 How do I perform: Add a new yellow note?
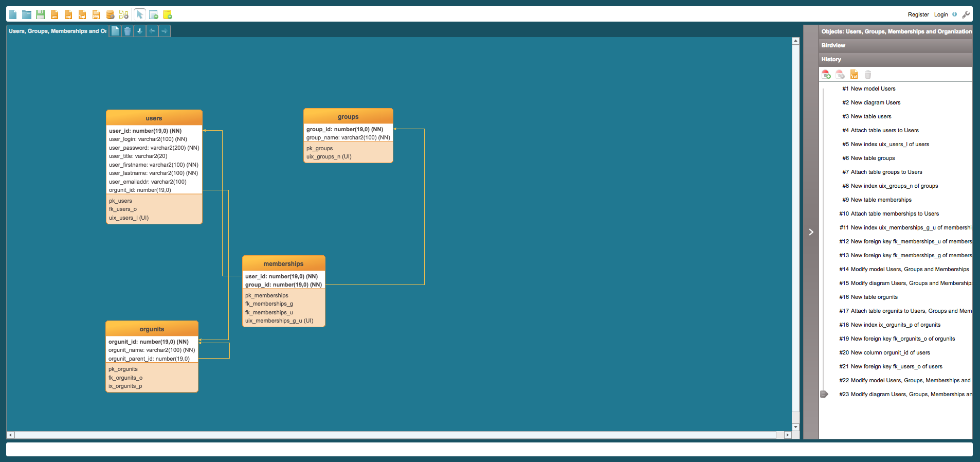167,14
